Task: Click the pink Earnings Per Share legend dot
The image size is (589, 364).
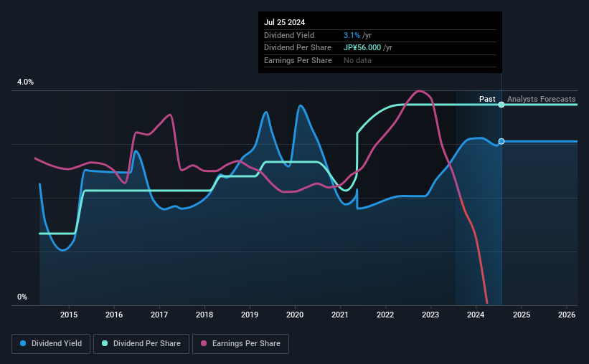Action: point(204,343)
